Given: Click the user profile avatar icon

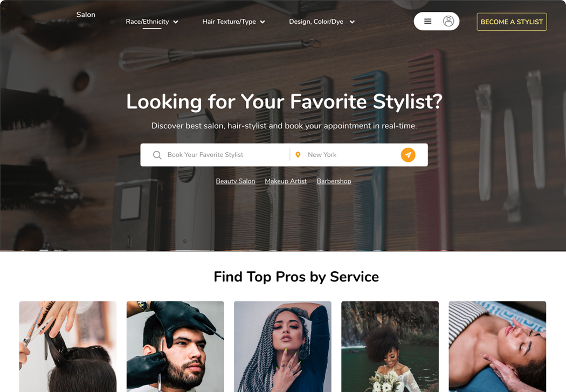Looking at the screenshot, I should (448, 21).
